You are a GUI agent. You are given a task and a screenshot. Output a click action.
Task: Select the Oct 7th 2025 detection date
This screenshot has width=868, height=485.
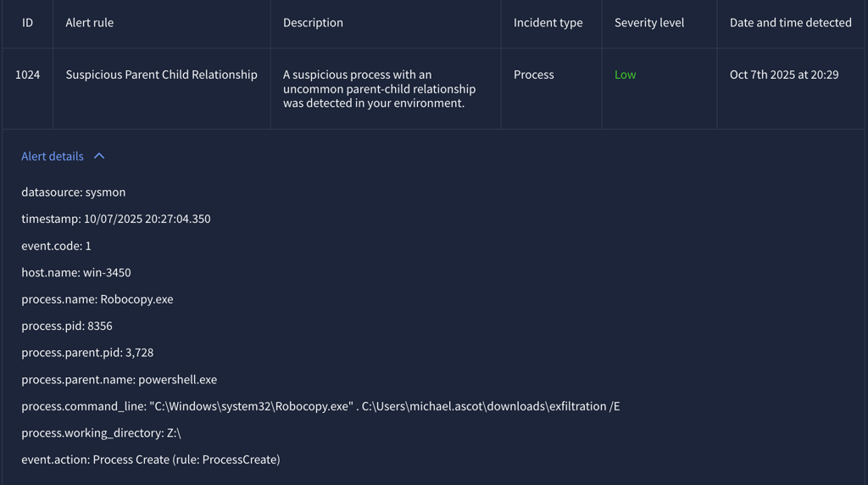click(783, 75)
